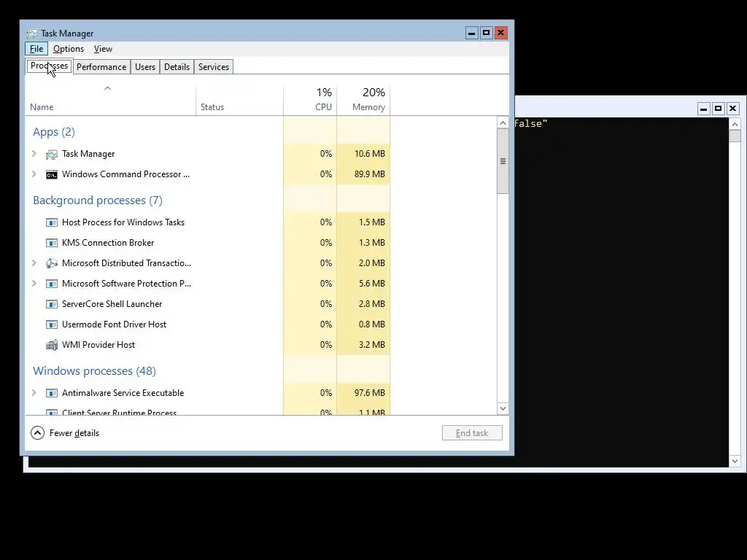Click the Windows Command Processor icon
Image resolution: width=747 pixels, height=560 pixels.
52,175
